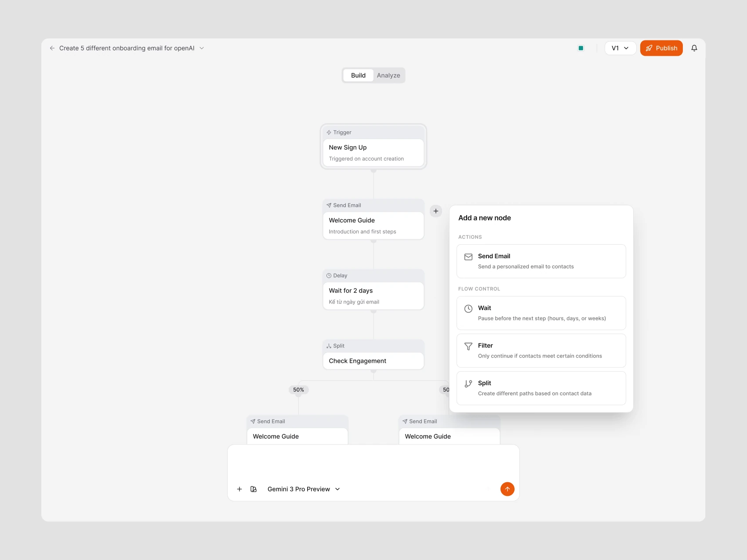This screenshot has width=747, height=560.
Task: Click the left 50% branch label
Action: [x=299, y=390]
